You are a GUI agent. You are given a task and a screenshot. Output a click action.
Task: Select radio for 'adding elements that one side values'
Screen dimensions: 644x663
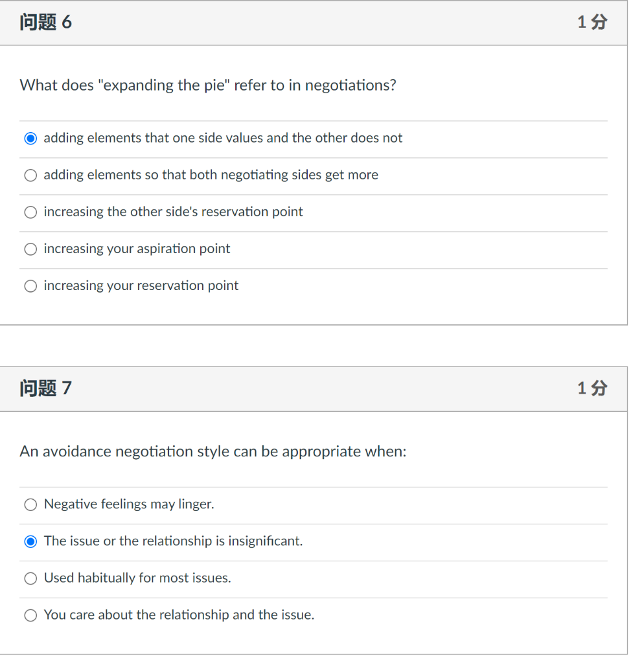click(x=30, y=139)
